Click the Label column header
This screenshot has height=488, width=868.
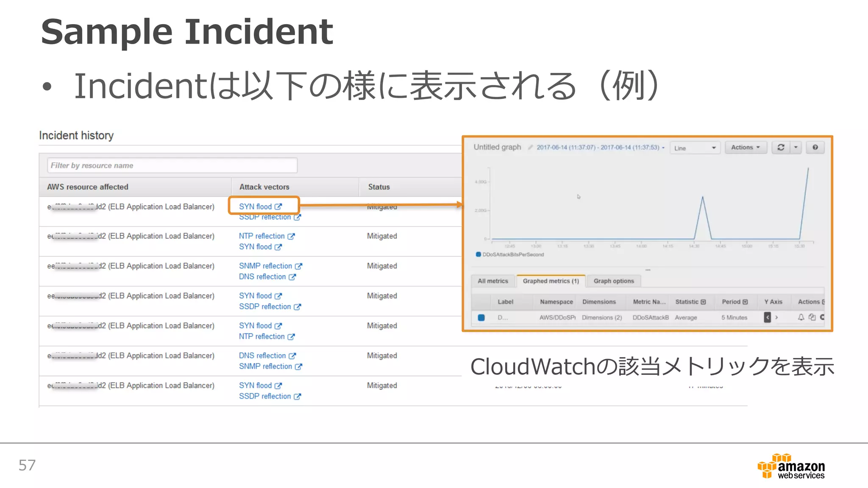pos(506,302)
